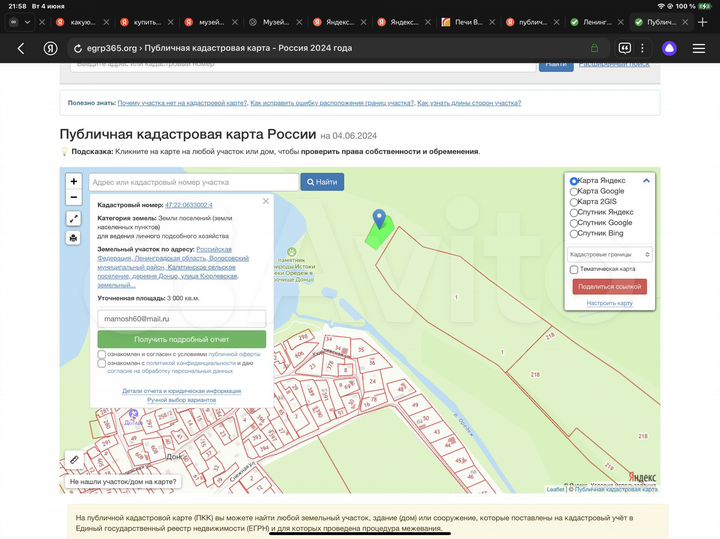
Task: Print the map with the printer icon
Action: (73, 238)
